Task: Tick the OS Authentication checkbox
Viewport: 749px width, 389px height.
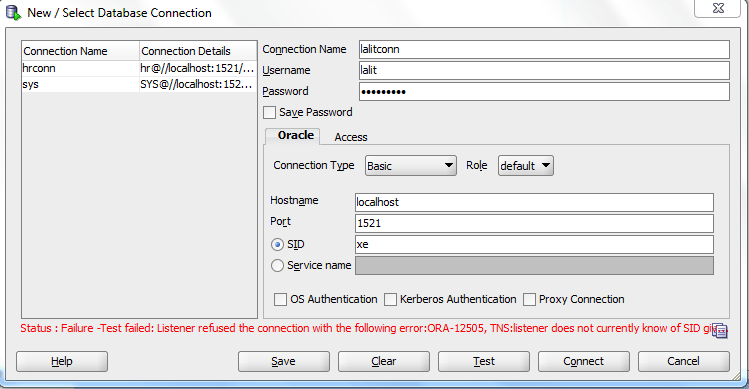Action: tap(280, 300)
